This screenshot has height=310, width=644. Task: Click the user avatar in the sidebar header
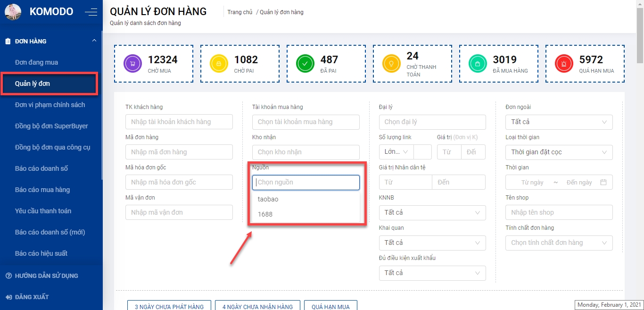click(13, 12)
